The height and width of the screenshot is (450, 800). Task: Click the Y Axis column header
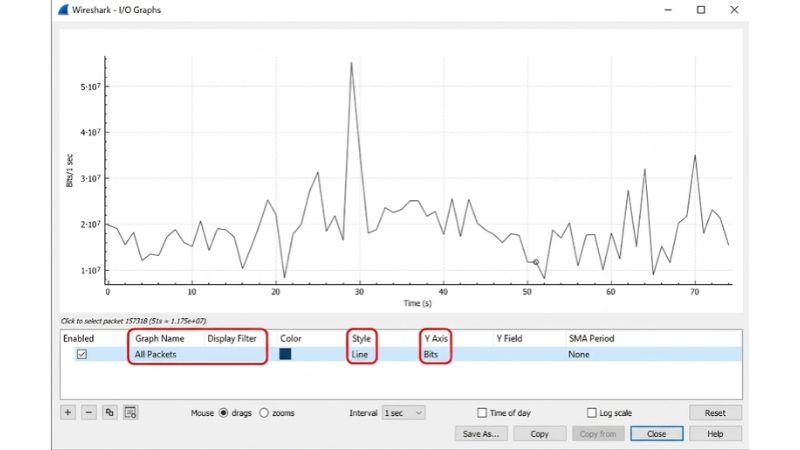click(x=436, y=338)
